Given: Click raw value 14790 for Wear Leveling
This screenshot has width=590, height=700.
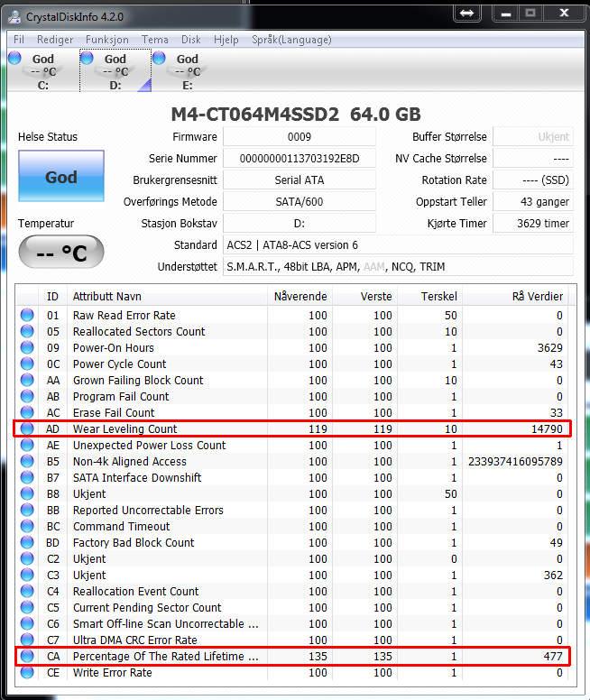Looking at the screenshot, I should pyautogui.click(x=547, y=429).
